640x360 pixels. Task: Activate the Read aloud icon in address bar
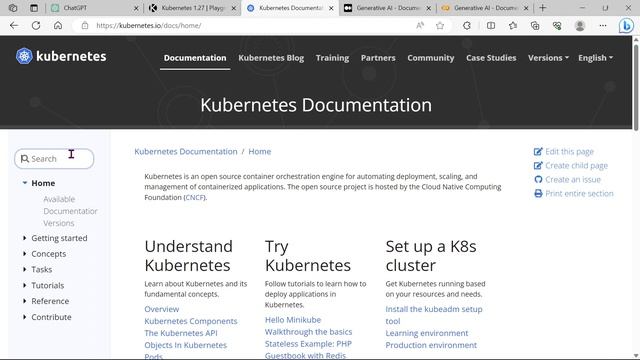click(420, 25)
